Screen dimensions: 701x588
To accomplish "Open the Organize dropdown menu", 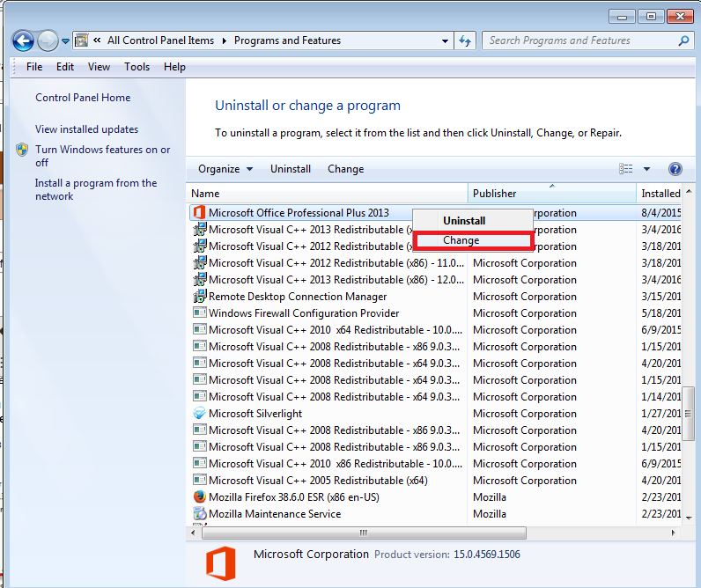I will coord(225,169).
